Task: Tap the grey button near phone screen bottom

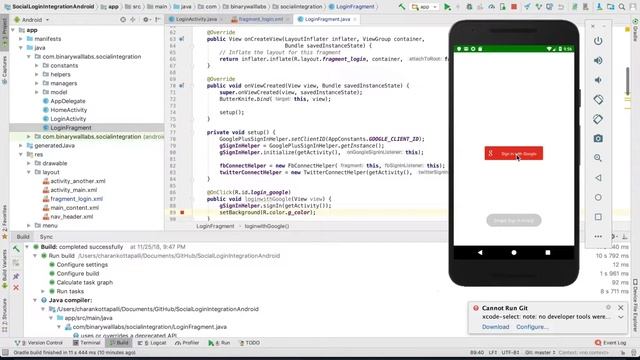Action: [x=514, y=220]
